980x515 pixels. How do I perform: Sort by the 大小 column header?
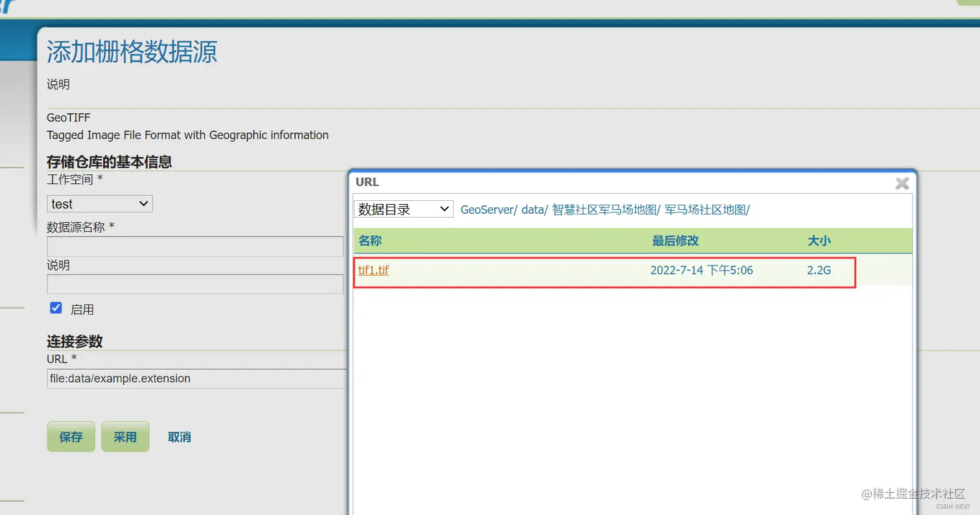[x=819, y=241]
